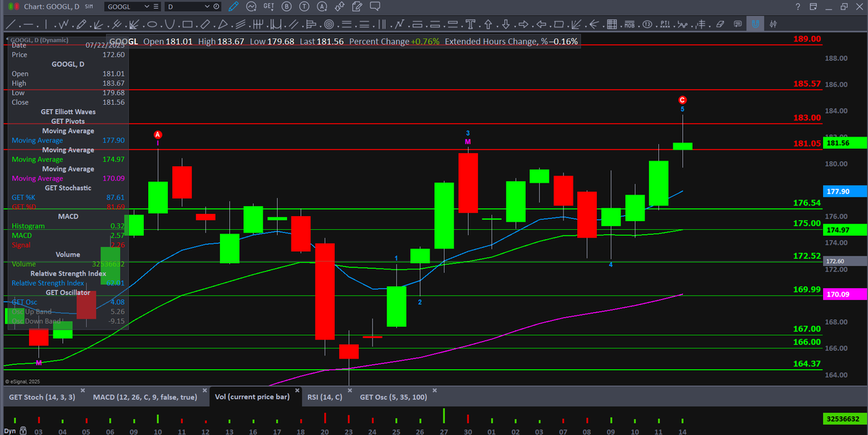Click the 176.54 support level label

807,204
